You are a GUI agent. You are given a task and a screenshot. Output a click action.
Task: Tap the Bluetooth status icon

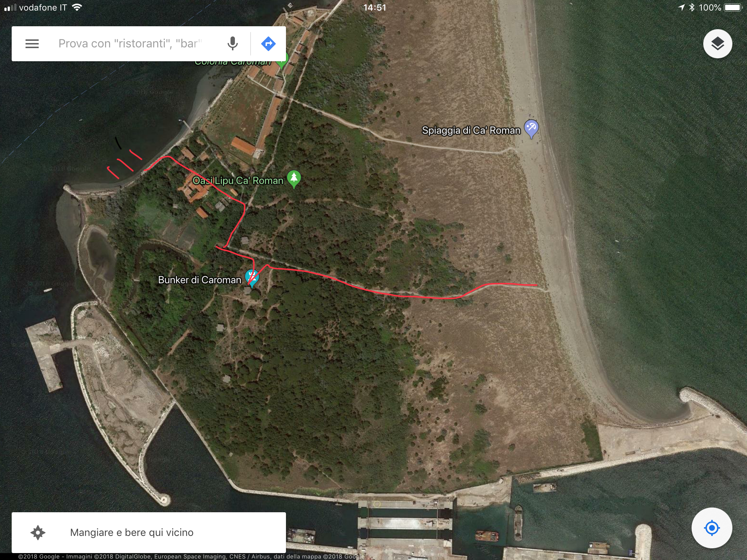click(x=692, y=8)
